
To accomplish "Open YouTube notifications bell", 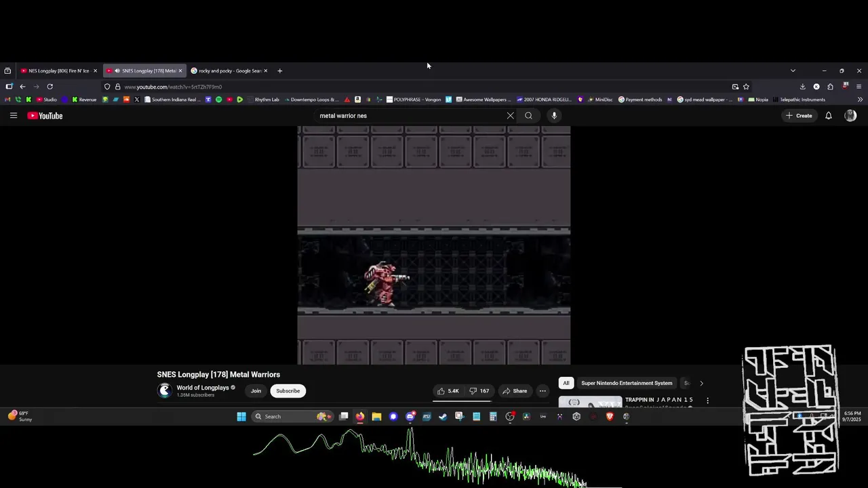I will tap(828, 116).
